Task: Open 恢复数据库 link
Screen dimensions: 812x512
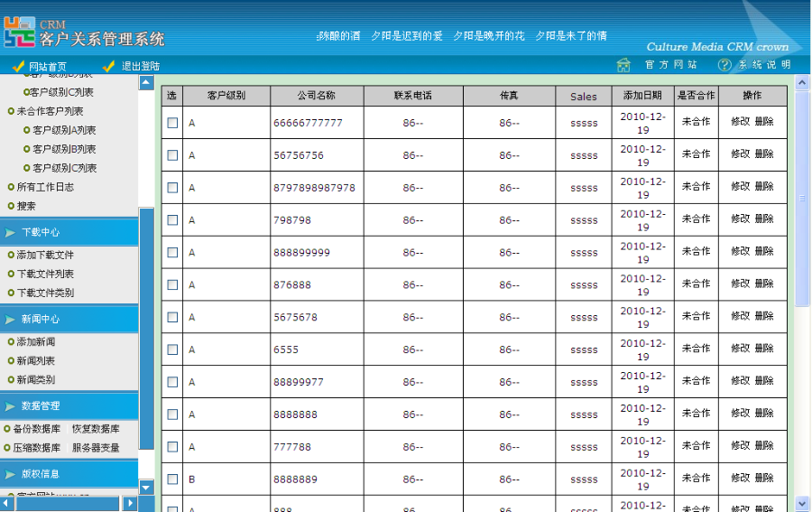Action: click(96, 429)
